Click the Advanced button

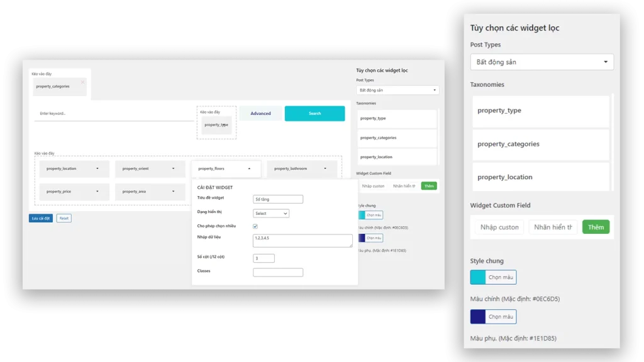click(260, 114)
